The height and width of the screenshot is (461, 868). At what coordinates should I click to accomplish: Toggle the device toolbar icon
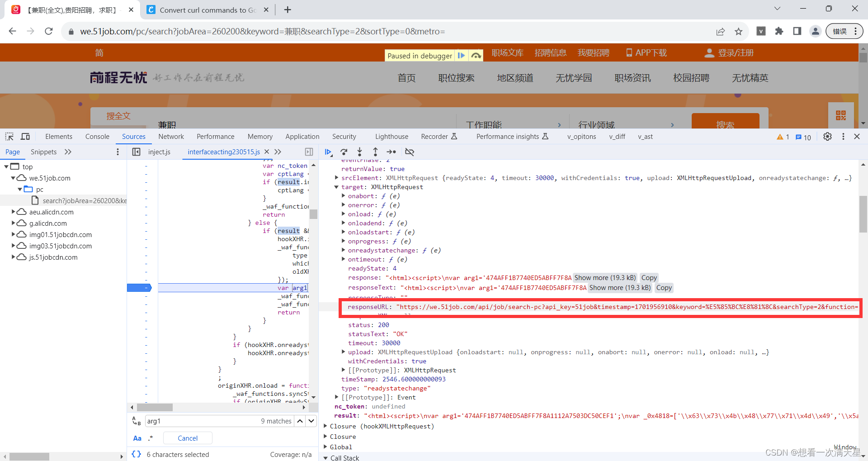click(25, 137)
